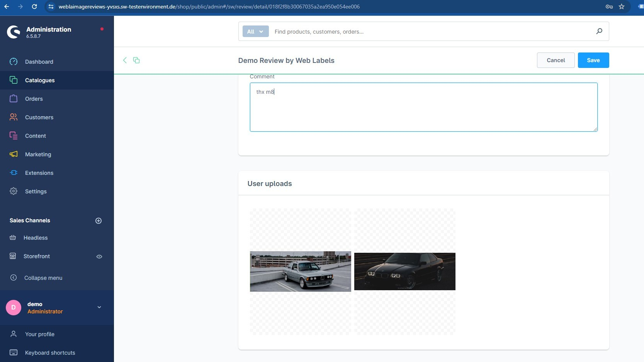644x362 pixels.
Task: Expand the demo Administrator user menu
Action: pyautogui.click(x=99, y=308)
